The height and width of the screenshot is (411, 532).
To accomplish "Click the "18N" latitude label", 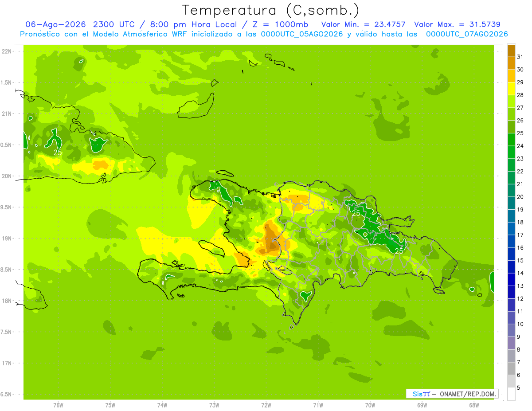I will coord(6,301).
